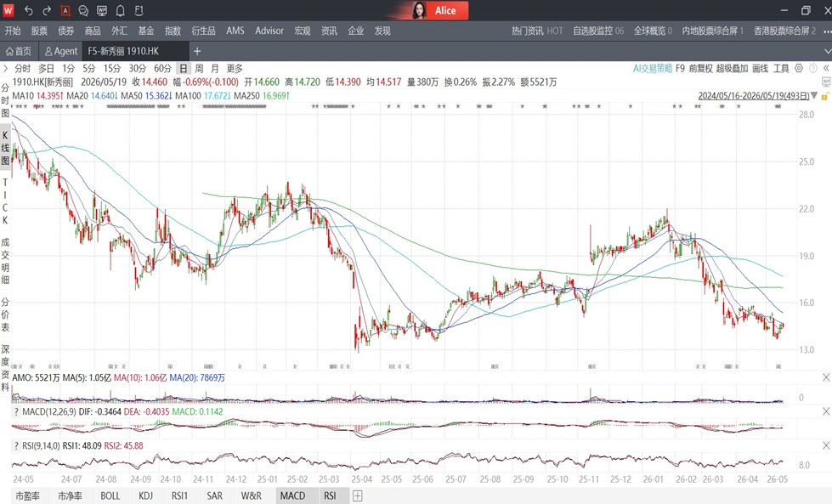Viewport: 832px width, 504px height.
Task: Select the 60分 interval option
Action: pos(163,69)
